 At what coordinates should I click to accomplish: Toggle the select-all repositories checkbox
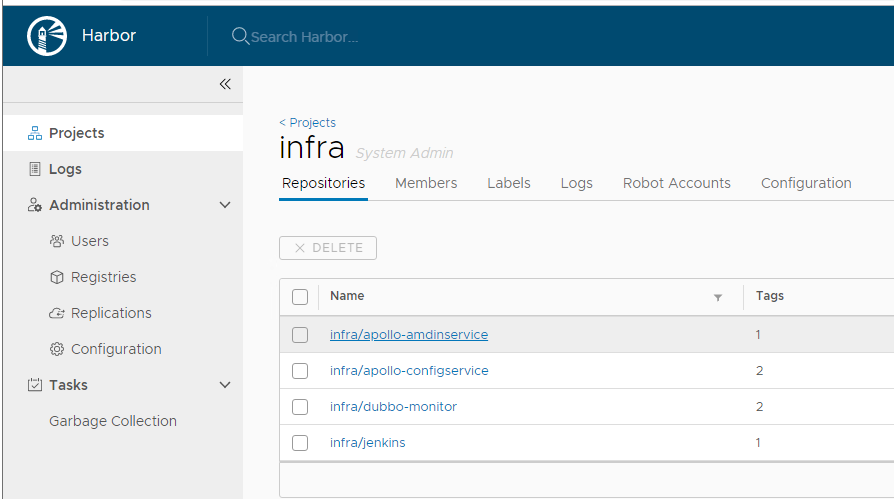[300, 297]
